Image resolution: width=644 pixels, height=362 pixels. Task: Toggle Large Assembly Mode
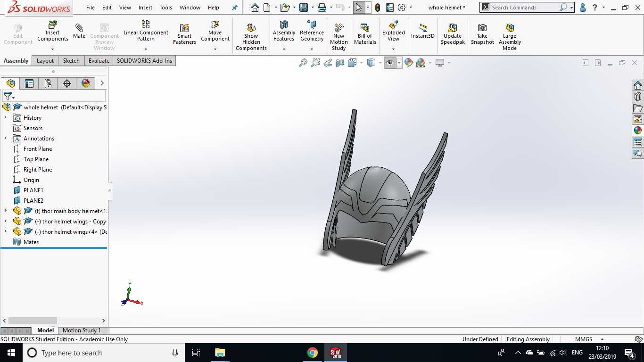[510, 37]
